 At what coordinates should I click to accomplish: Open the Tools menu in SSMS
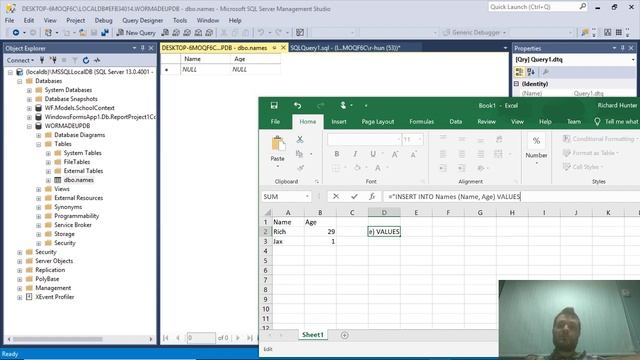tap(180, 20)
